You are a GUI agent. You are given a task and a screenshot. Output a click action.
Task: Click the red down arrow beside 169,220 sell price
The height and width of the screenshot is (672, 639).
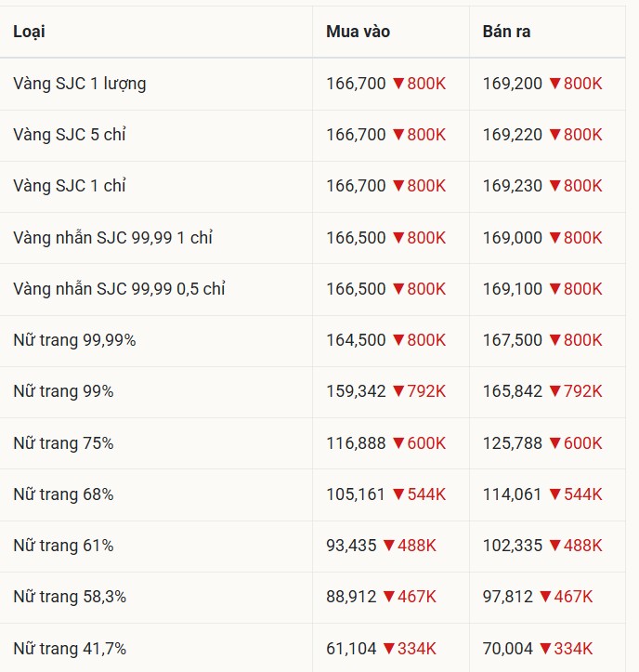555,135
